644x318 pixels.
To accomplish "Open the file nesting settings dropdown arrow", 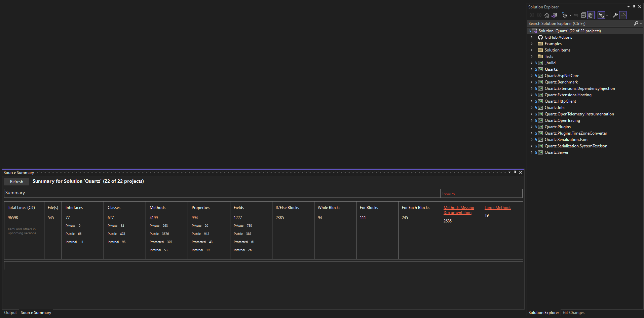I will [x=607, y=15].
